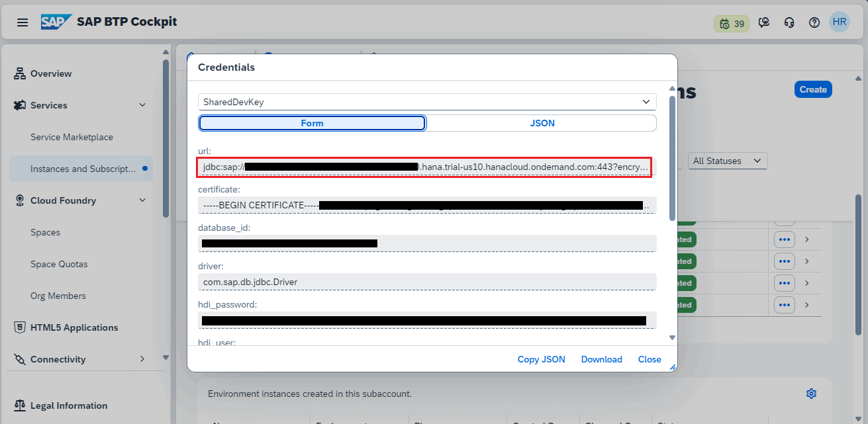Select Space Quotas in the Cloud Foundry menu
The height and width of the screenshot is (424, 868).
(60, 264)
